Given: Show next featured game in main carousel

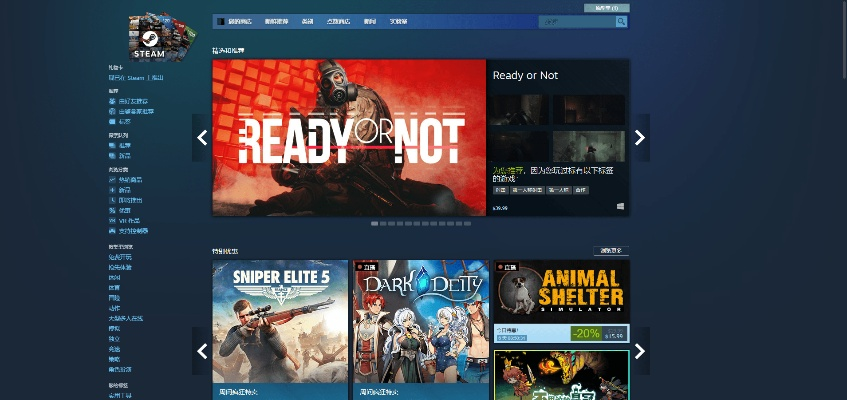Looking at the screenshot, I should click(640, 138).
